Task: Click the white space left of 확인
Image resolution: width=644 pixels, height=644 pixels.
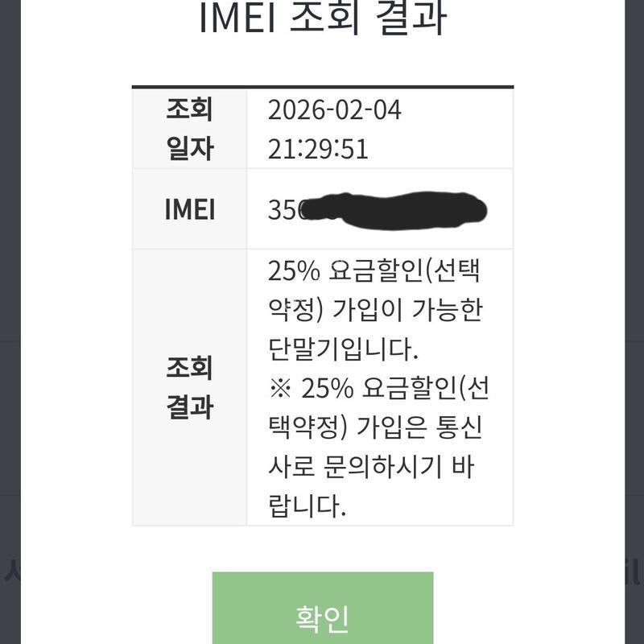Action: 121,612
